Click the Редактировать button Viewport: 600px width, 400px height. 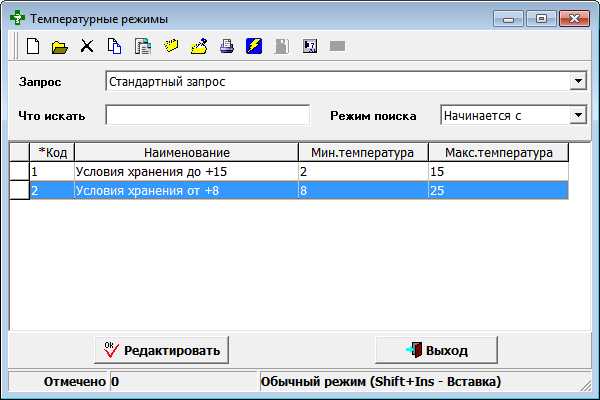[x=161, y=350]
